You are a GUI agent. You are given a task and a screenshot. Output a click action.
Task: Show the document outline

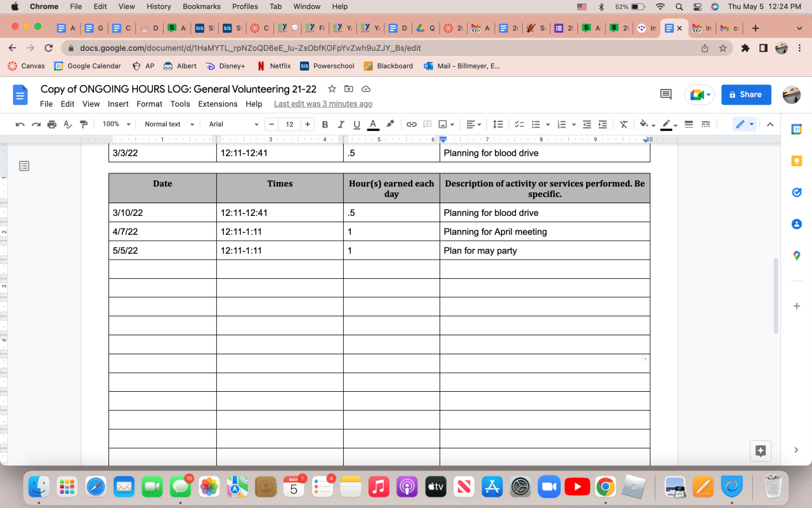pos(24,166)
